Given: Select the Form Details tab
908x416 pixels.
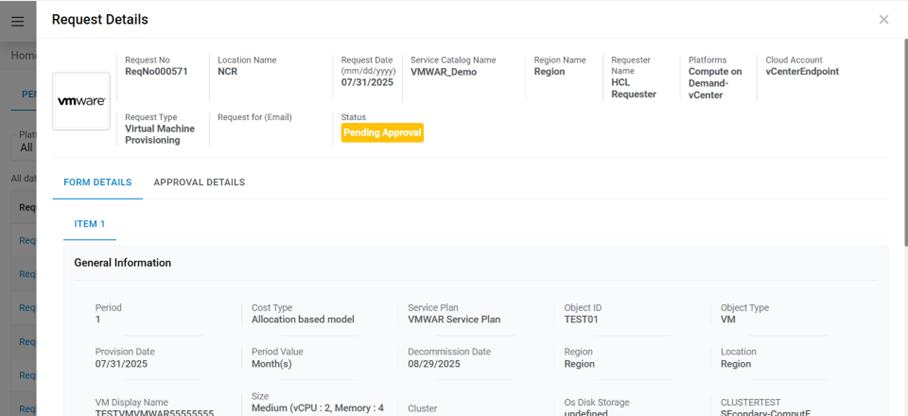Looking at the screenshot, I should click(97, 182).
